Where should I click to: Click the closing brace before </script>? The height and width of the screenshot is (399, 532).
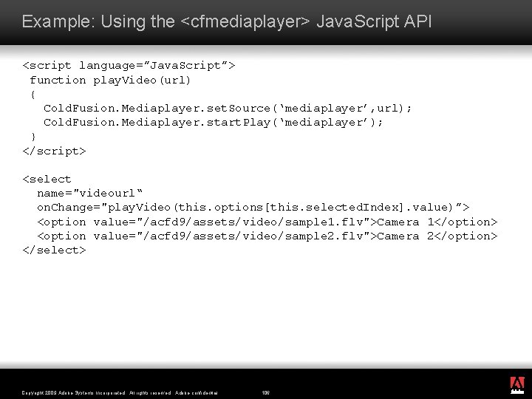tap(33, 137)
